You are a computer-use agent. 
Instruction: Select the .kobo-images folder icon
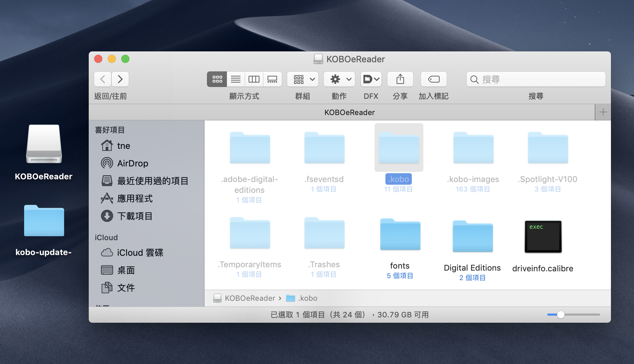[x=473, y=148]
